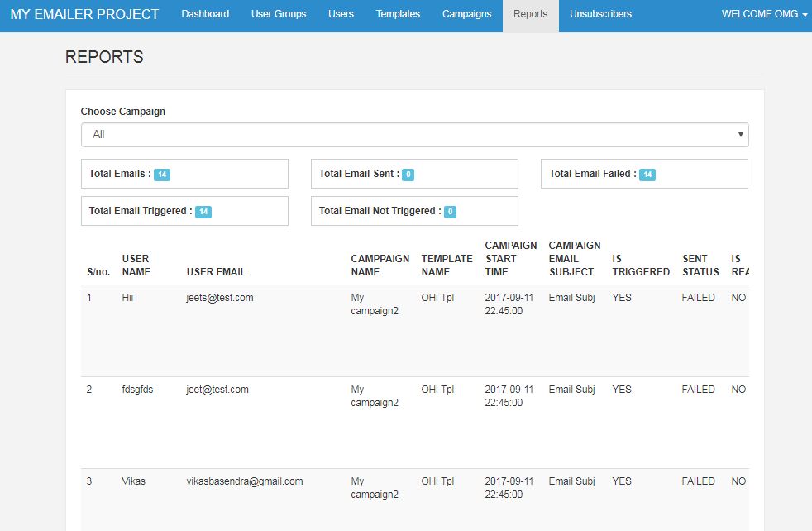Open the Dashboard nav item
Viewport: 812px width, 531px height.
(x=205, y=14)
